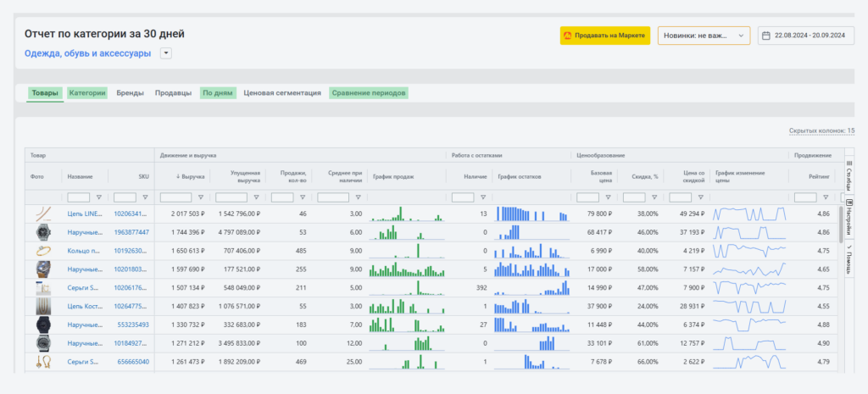The height and width of the screenshot is (394, 868).
Task: Open the Скидка, % filter funnel icon
Action: click(x=654, y=197)
